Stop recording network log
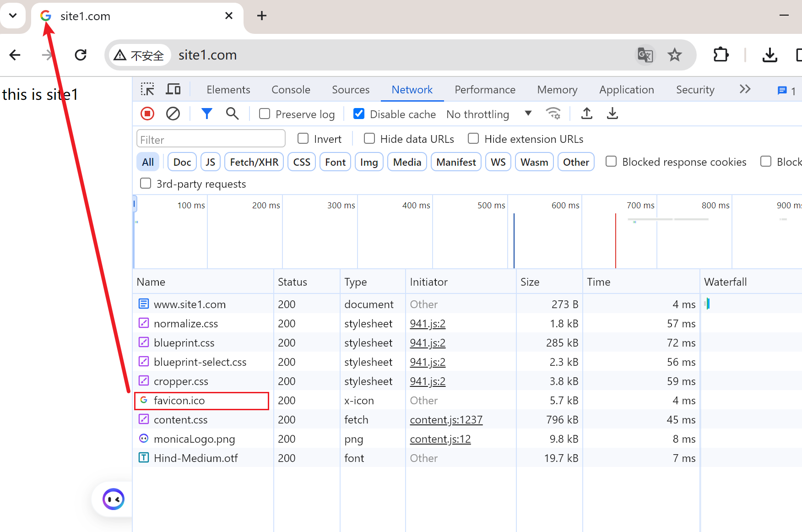 (x=147, y=114)
